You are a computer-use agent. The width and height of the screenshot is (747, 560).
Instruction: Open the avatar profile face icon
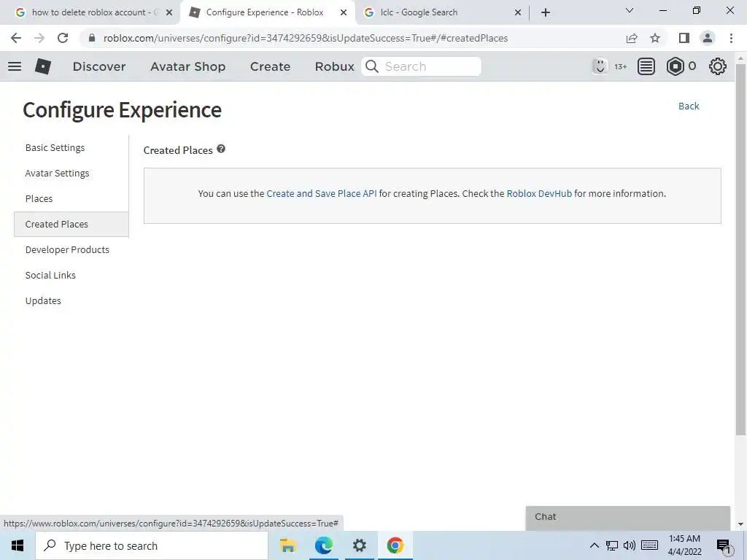tap(600, 66)
